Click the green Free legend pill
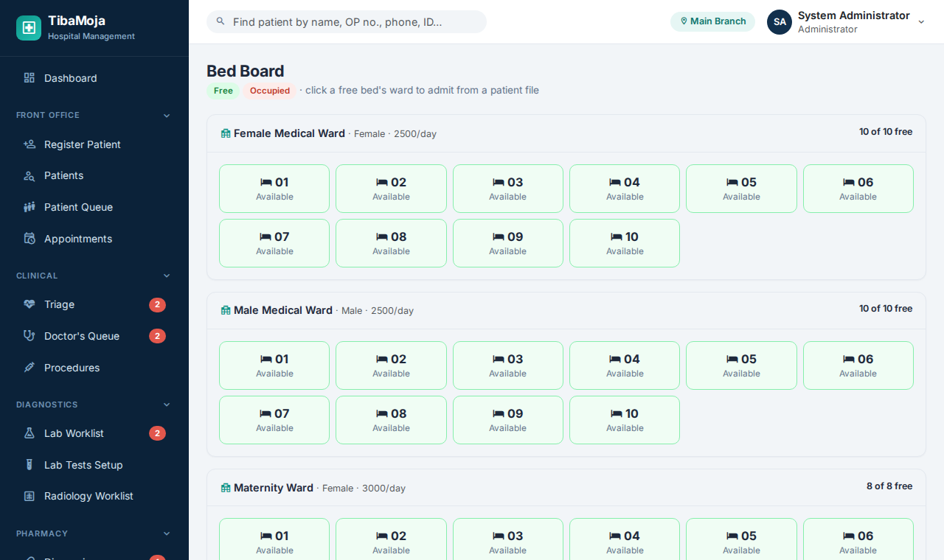This screenshot has height=560, width=944. 223,91
